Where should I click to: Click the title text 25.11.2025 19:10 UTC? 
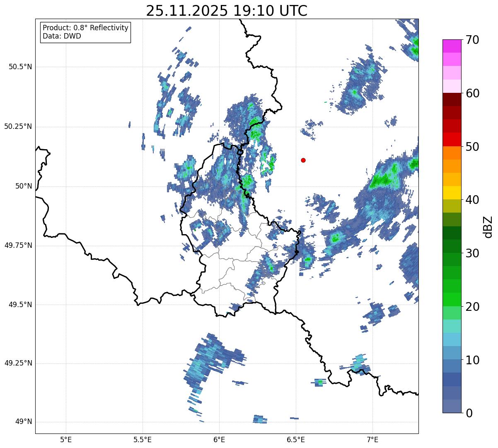[x=227, y=10]
